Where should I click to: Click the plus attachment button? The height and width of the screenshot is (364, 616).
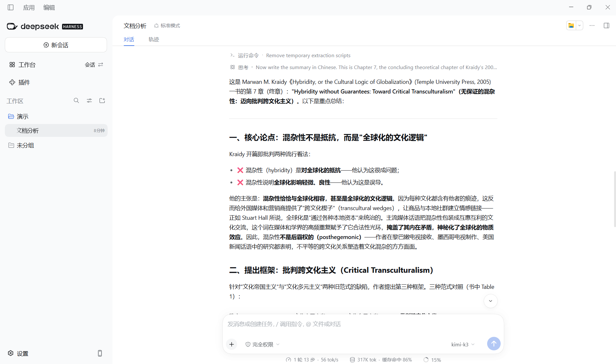coord(231,344)
